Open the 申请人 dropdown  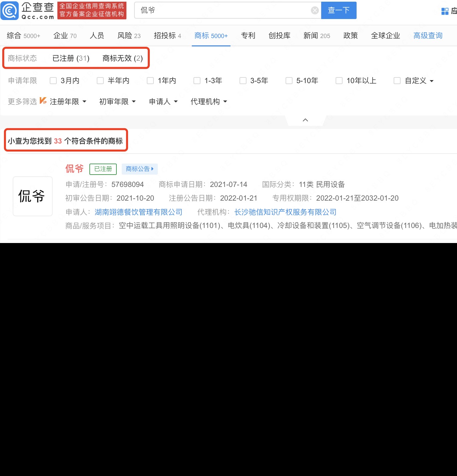pos(163,101)
